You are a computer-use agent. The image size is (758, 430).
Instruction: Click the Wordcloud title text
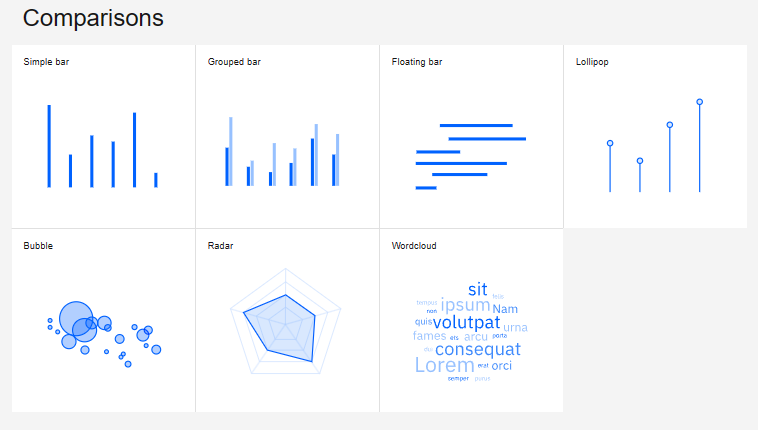pos(414,246)
